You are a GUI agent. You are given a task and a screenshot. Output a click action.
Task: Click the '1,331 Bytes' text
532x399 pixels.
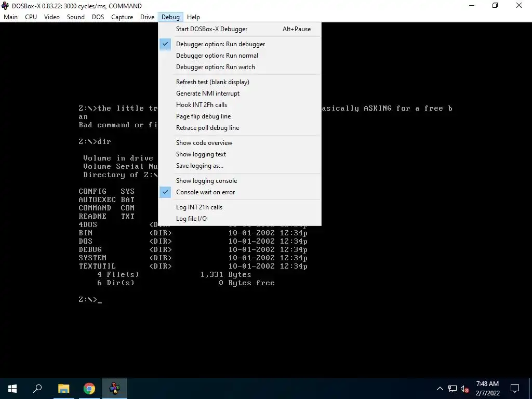[225, 274]
